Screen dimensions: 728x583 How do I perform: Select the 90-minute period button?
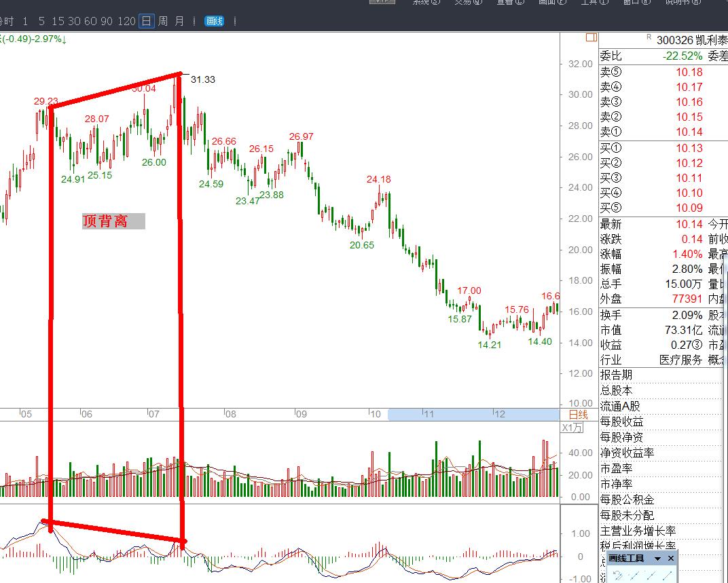[107, 21]
